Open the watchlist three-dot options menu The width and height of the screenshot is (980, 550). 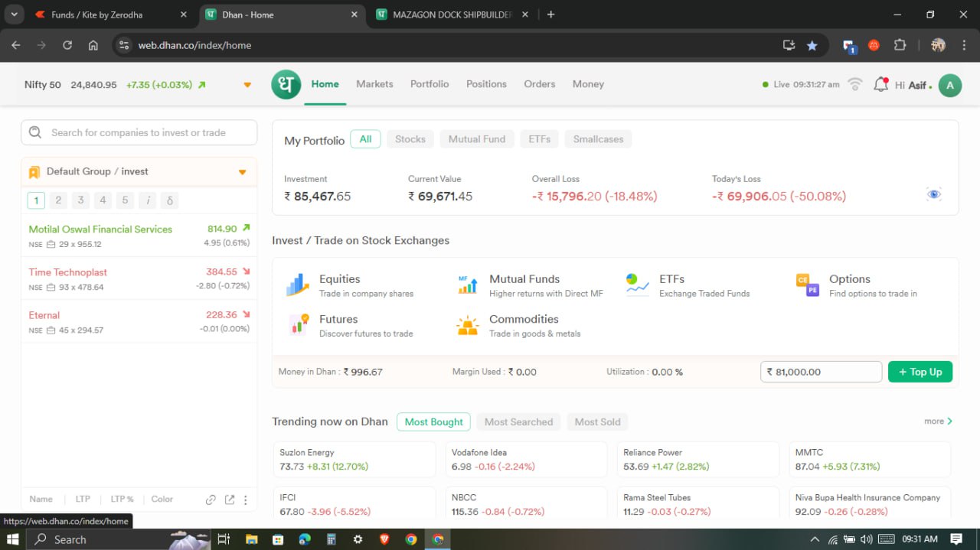tap(245, 500)
